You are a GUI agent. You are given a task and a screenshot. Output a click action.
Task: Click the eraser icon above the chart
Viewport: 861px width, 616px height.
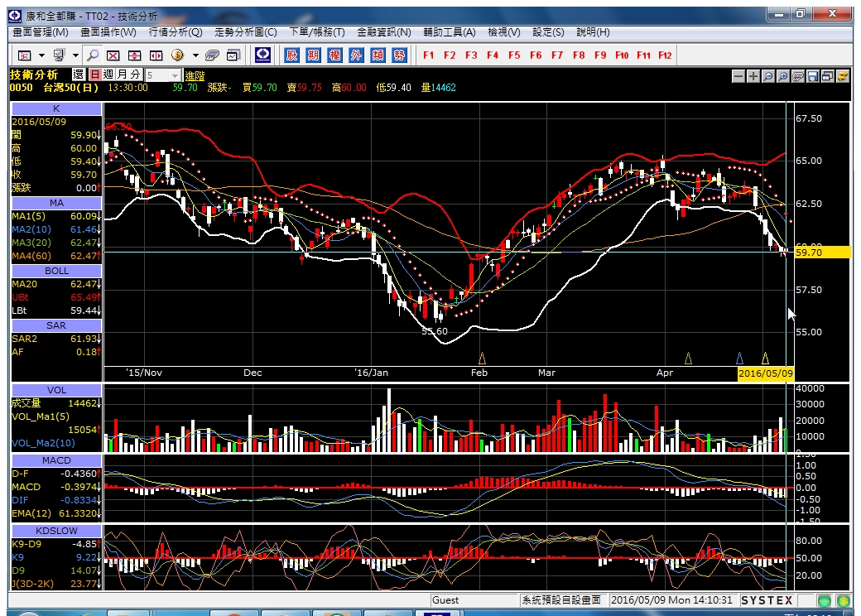coord(798,76)
